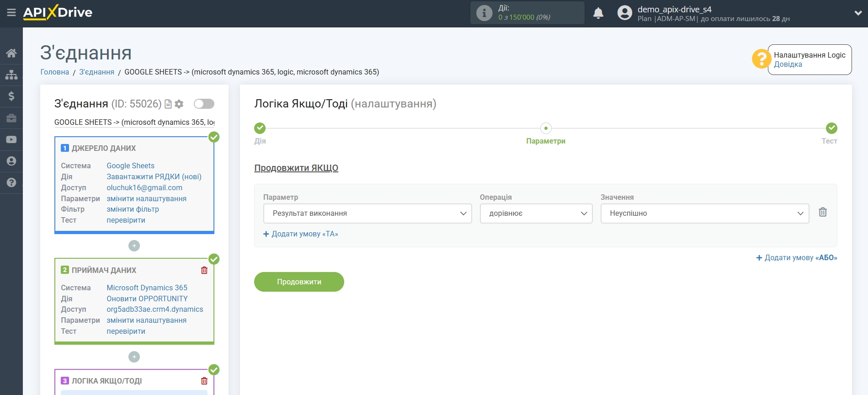This screenshot has width=868, height=395.
Task: Click the ДЖЕРЕЛО ДАНИХ block header
Action: click(104, 149)
